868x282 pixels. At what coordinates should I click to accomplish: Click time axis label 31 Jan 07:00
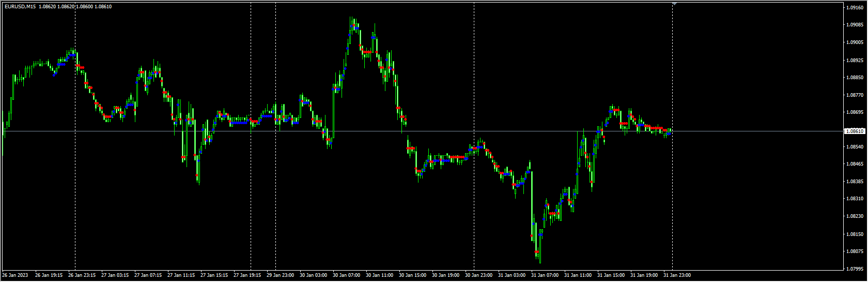coord(545,275)
